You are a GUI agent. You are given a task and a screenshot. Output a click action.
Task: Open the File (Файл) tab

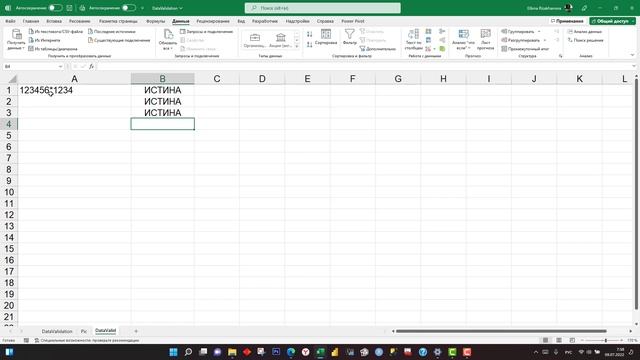pyautogui.click(x=10, y=21)
